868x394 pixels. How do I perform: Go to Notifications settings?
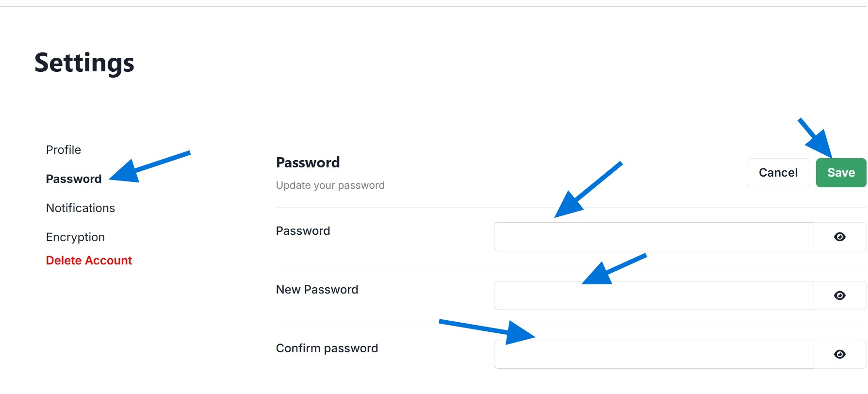(x=81, y=208)
